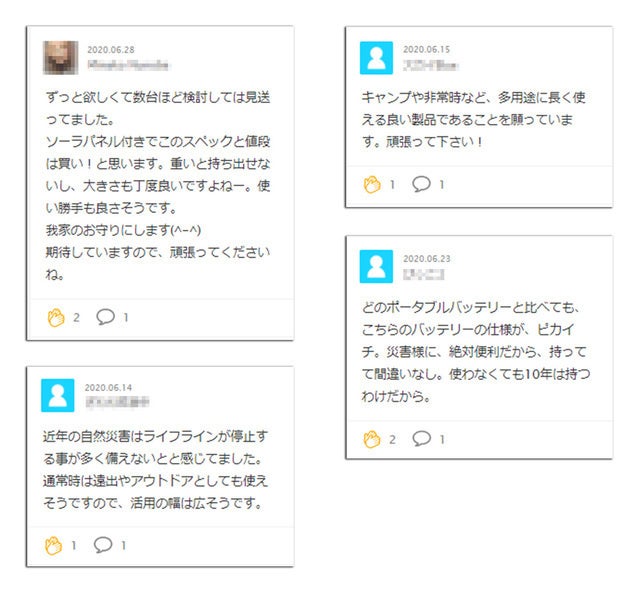The height and width of the screenshot is (593, 640).
Task: Click the reply bubble icon on 2020.06.14 comment
Action: click(103, 545)
